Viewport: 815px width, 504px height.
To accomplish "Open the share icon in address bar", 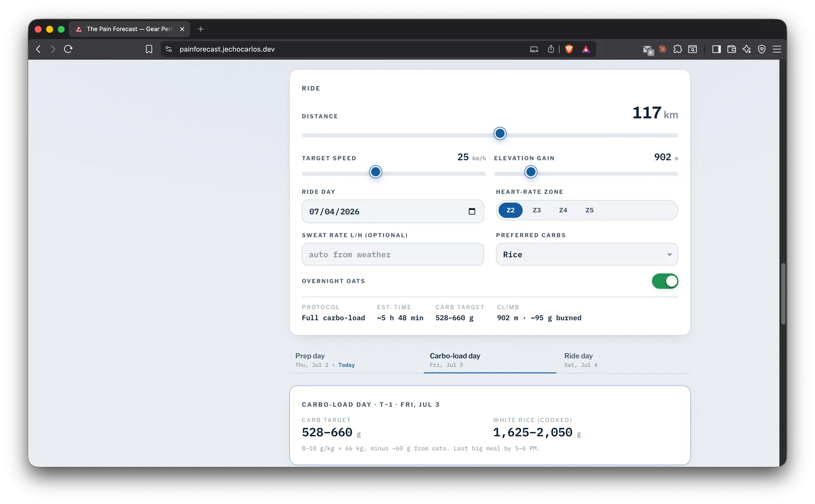I will point(551,49).
